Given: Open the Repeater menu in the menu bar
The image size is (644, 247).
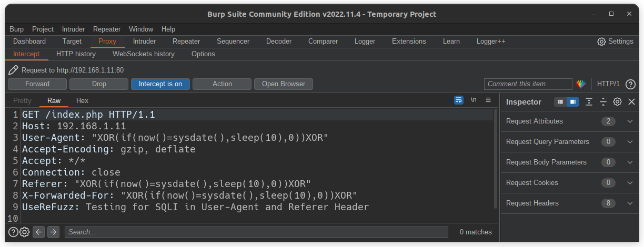Looking at the screenshot, I should (107, 29).
